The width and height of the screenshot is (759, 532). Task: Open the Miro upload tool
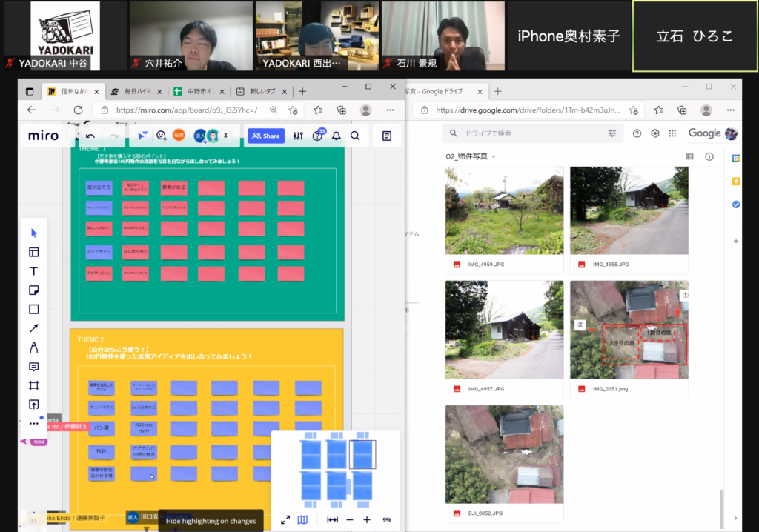click(34, 405)
